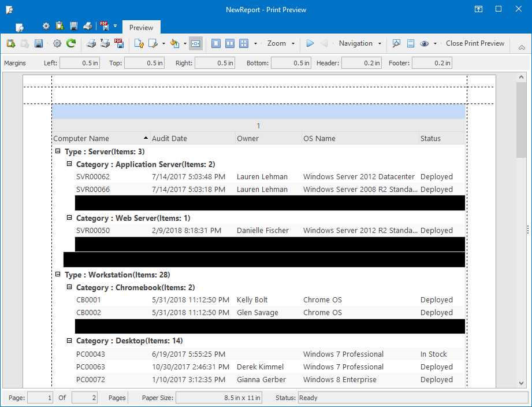The height and width of the screenshot is (407, 532).
Task: Click inside the current Page number field
Action: [40, 398]
